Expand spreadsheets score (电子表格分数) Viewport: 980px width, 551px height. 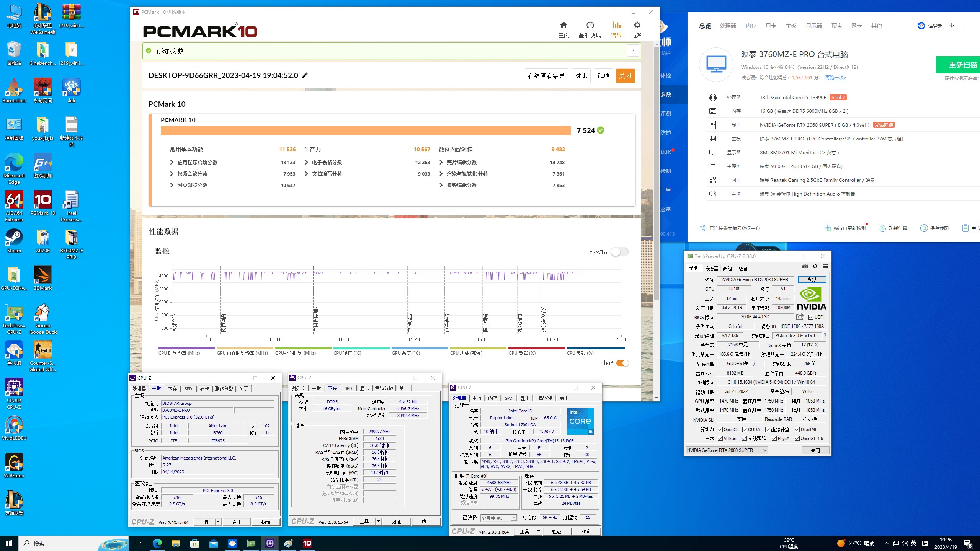click(x=306, y=162)
